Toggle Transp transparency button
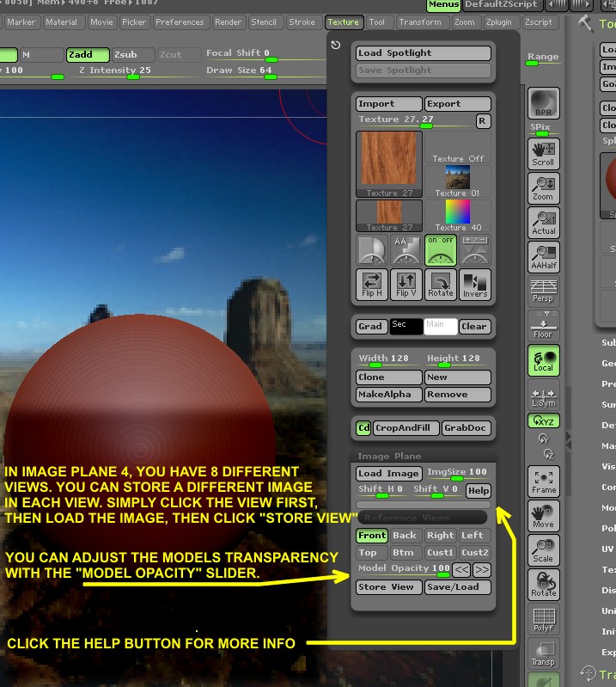The image size is (616, 687). (x=543, y=653)
